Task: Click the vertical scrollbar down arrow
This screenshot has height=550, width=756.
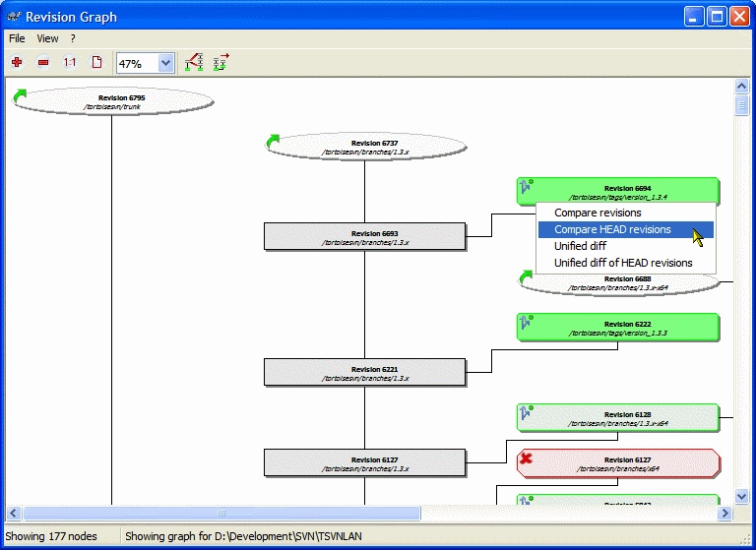Action: [x=742, y=497]
